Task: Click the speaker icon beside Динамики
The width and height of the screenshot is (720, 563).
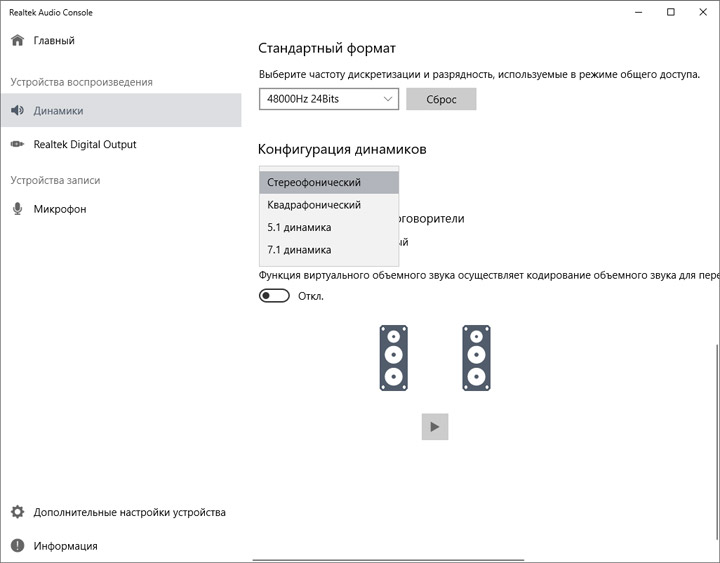Action: click(17, 111)
